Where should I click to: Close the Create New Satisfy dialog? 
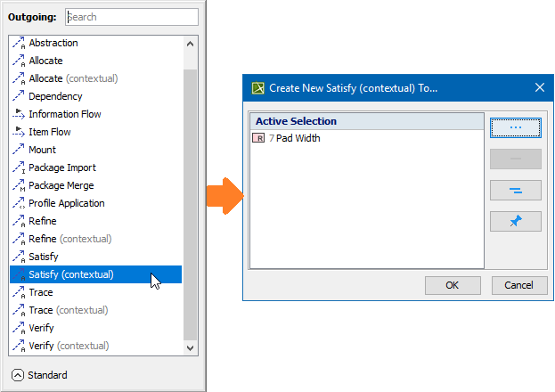(539, 87)
